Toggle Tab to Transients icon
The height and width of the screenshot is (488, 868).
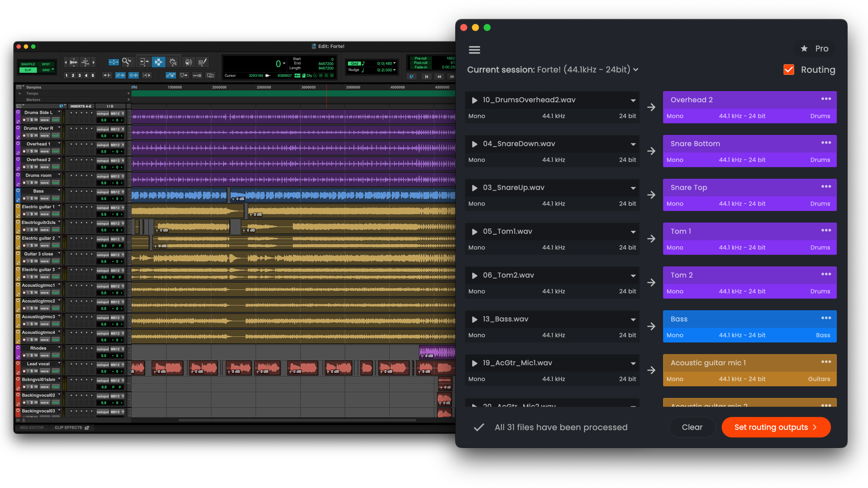107,75
